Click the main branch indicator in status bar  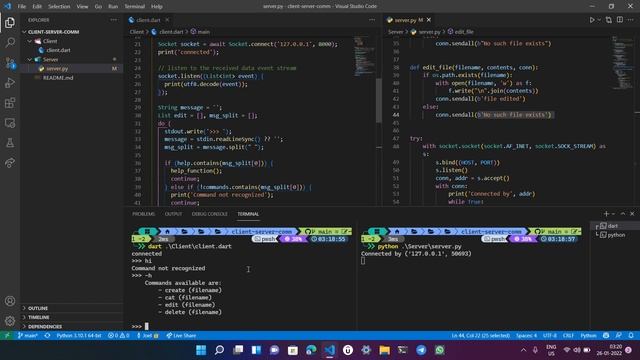pyautogui.click(x=27, y=336)
